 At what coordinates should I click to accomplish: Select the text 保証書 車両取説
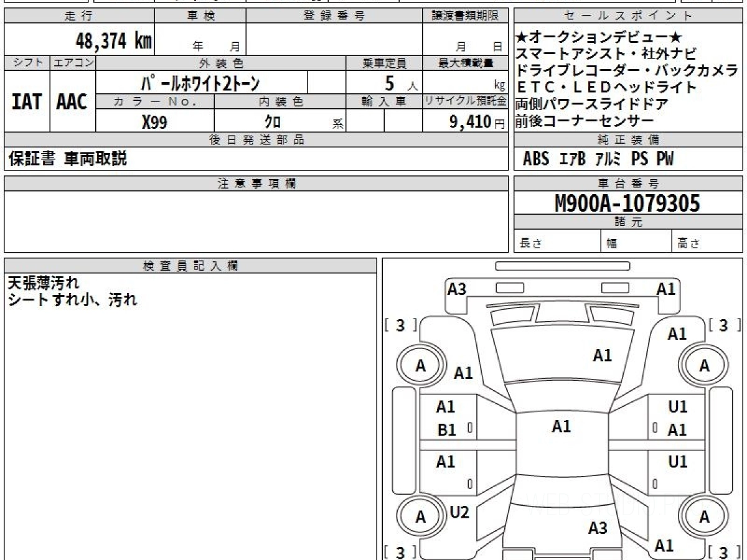(x=68, y=159)
